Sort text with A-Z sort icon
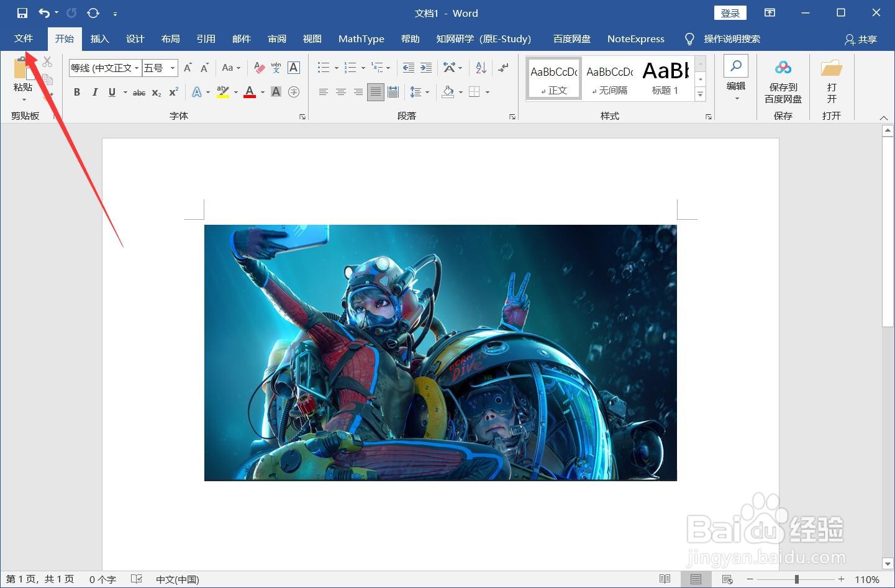This screenshot has height=588, width=895. click(481, 68)
